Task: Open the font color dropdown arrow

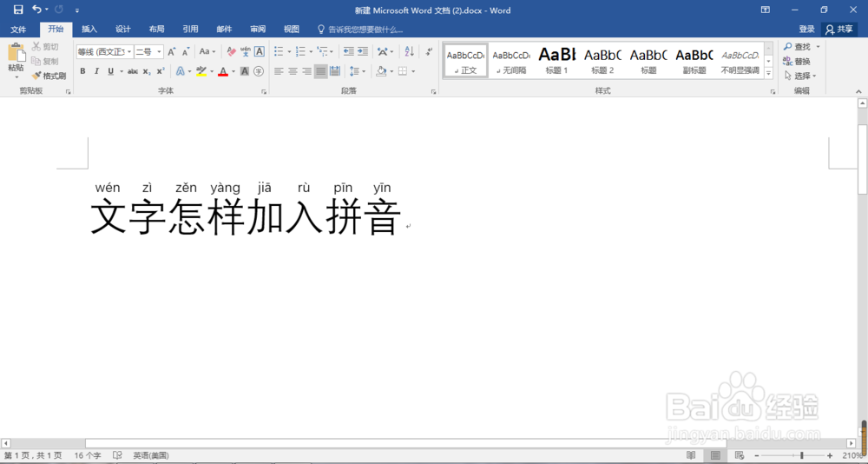Action: coord(233,71)
